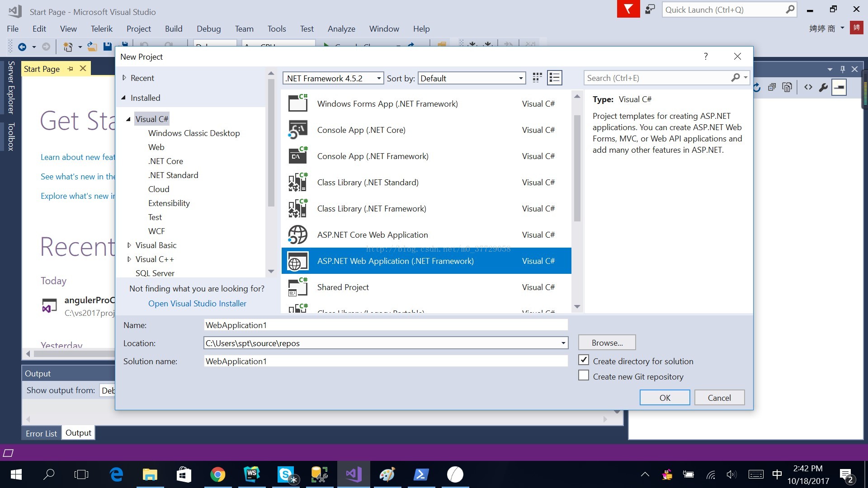Click the project Name input field
Viewport: 868px width, 488px height.
pos(386,325)
